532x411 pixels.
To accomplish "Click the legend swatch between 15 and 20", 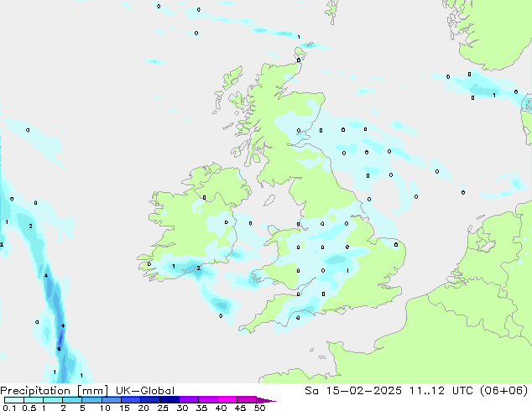I will (x=131, y=400).
